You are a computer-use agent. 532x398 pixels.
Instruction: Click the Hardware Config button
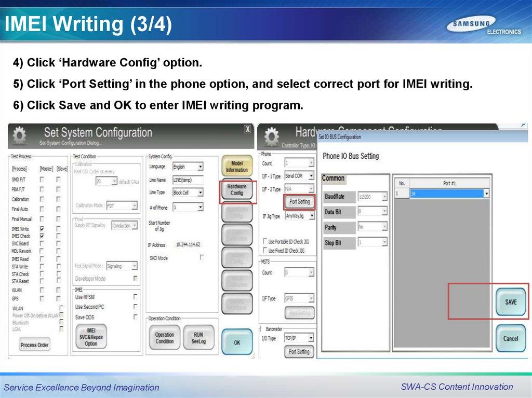click(237, 190)
